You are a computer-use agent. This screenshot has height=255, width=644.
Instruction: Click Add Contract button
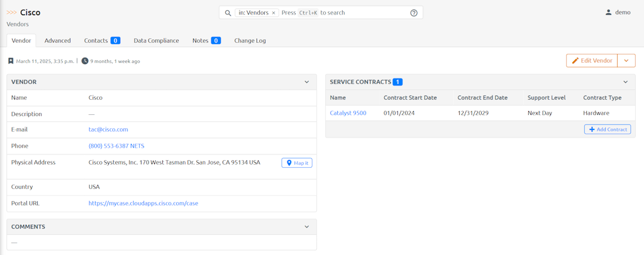click(607, 129)
